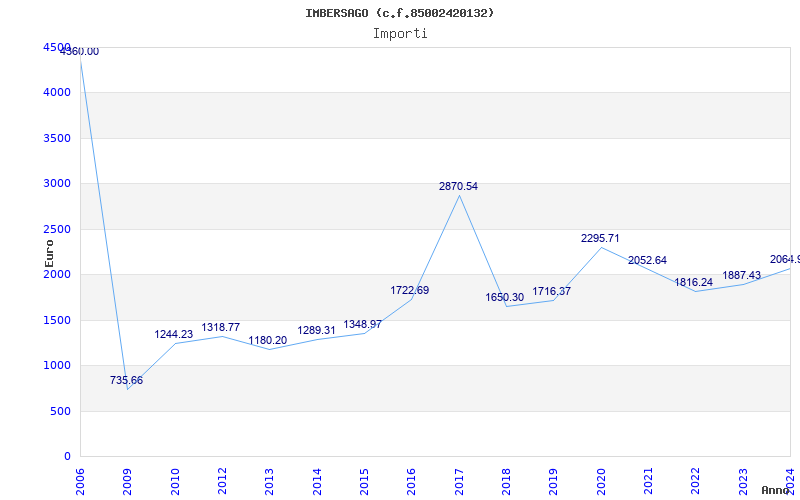Click the y-axis tick 0

[67, 457]
